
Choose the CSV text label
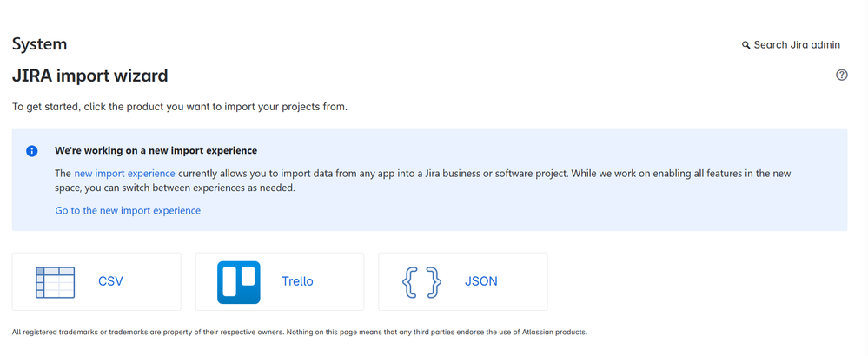coord(110,281)
